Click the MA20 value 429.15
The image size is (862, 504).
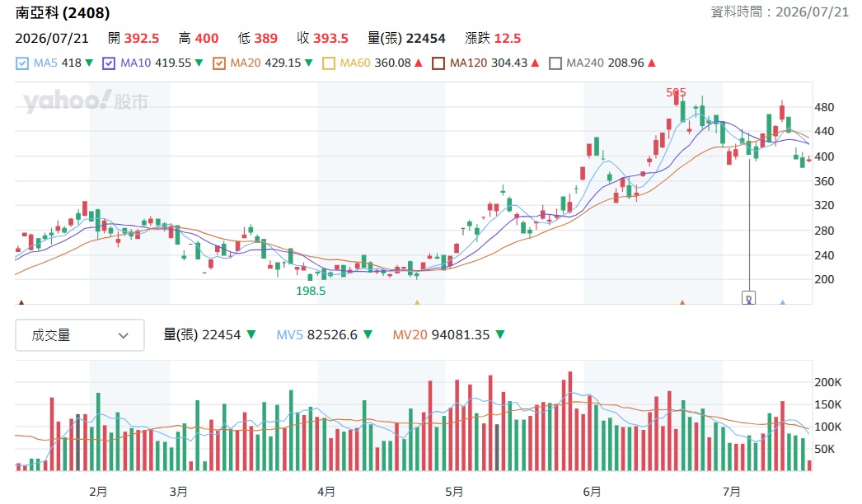click(x=283, y=63)
